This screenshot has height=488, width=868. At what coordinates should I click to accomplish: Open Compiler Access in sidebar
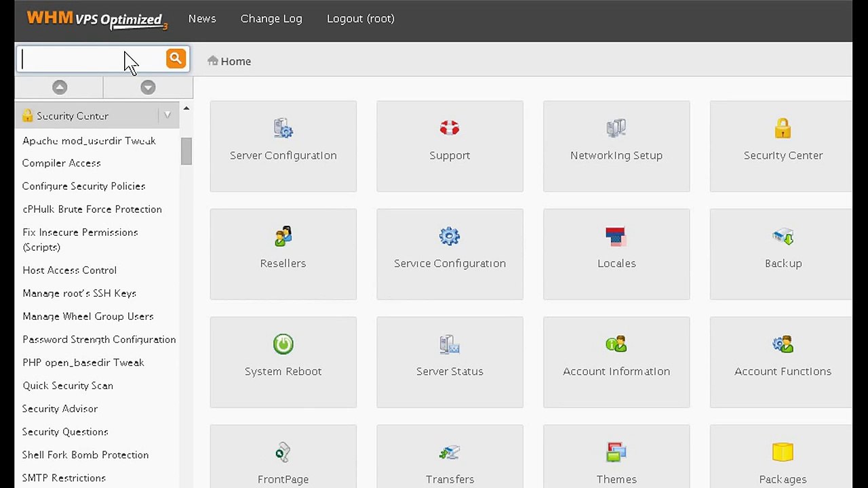tap(61, 163)
